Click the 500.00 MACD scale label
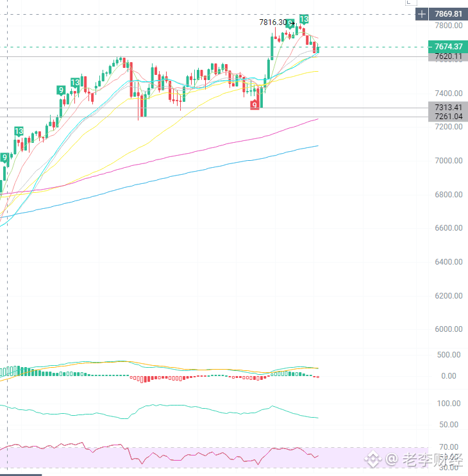 [x=449, y=355]
